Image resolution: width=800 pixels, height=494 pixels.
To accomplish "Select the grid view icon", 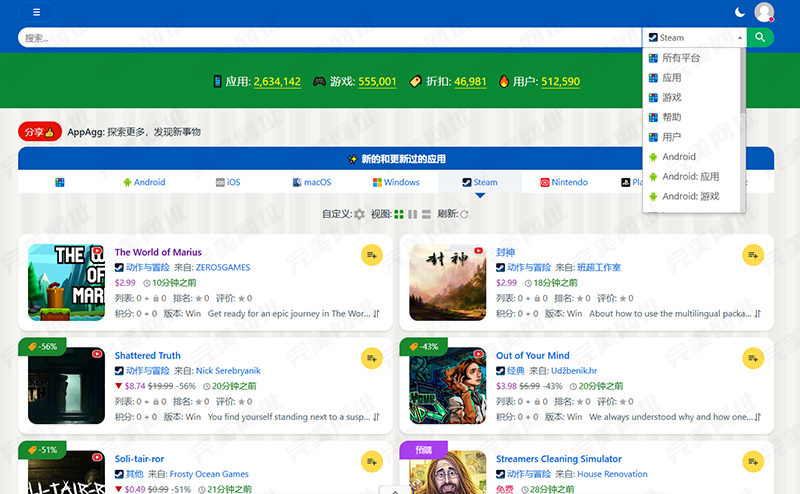I will (x=399, y=214).
